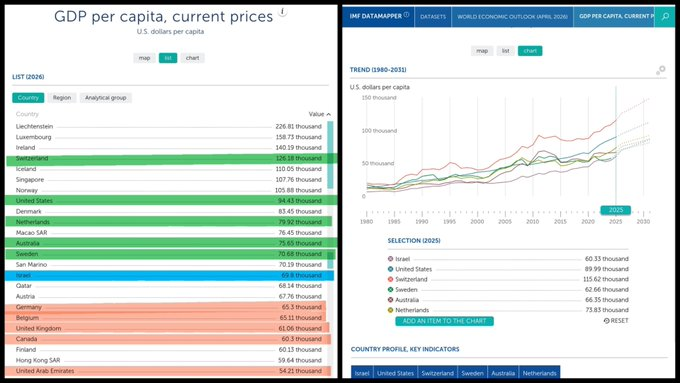The width and height of the screenshot is (680, 383).
Task: Remove Switzerland via its selection marker
Action: [390, 279]
